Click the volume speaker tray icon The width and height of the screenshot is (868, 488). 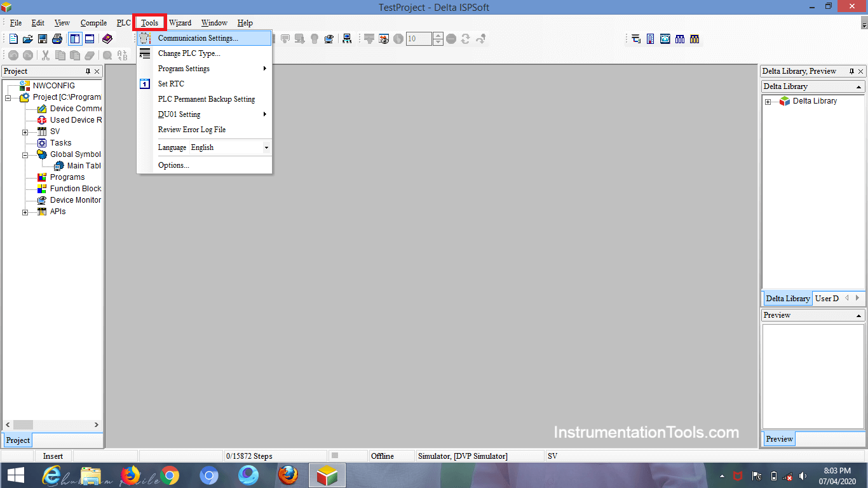803,476
